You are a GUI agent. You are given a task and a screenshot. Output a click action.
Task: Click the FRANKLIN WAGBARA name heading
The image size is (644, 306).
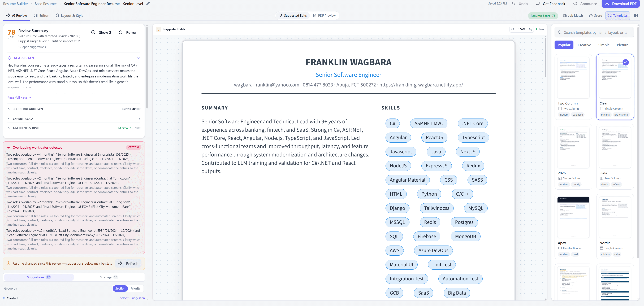click(348, 62)
